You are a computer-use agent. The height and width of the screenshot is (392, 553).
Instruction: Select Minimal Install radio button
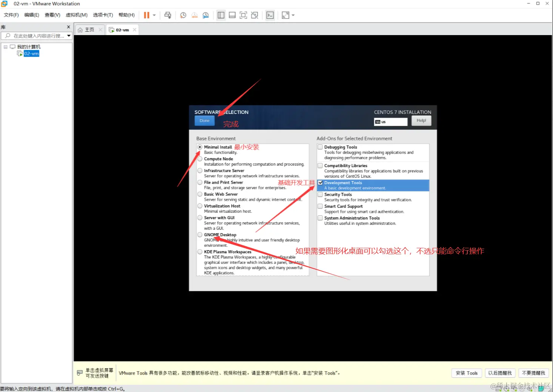[200, 147]
